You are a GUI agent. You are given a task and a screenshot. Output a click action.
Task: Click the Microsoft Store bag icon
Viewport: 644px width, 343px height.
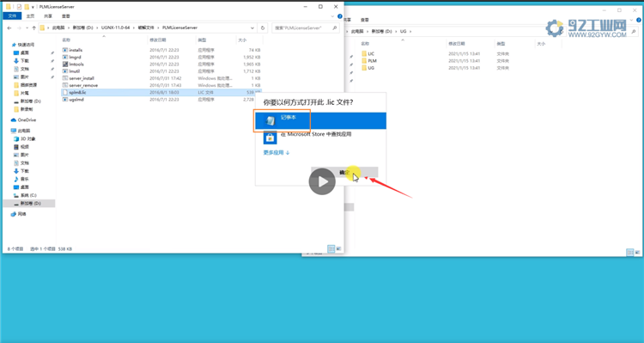(x=270, y=138)
